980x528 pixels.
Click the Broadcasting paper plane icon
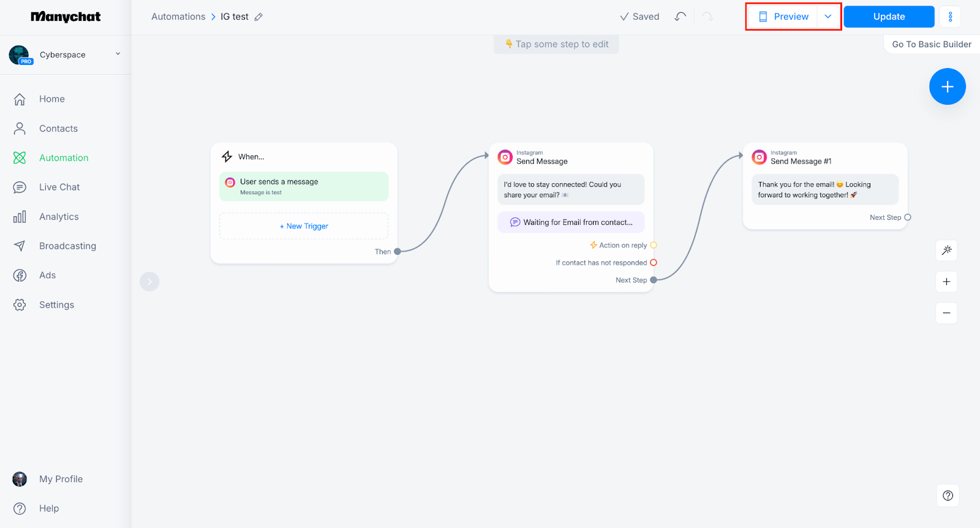coord(20,246)
